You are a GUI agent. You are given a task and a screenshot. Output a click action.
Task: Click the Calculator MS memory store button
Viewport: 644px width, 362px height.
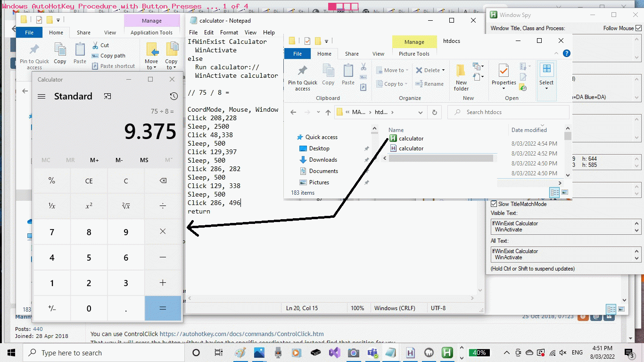(144, 160)
